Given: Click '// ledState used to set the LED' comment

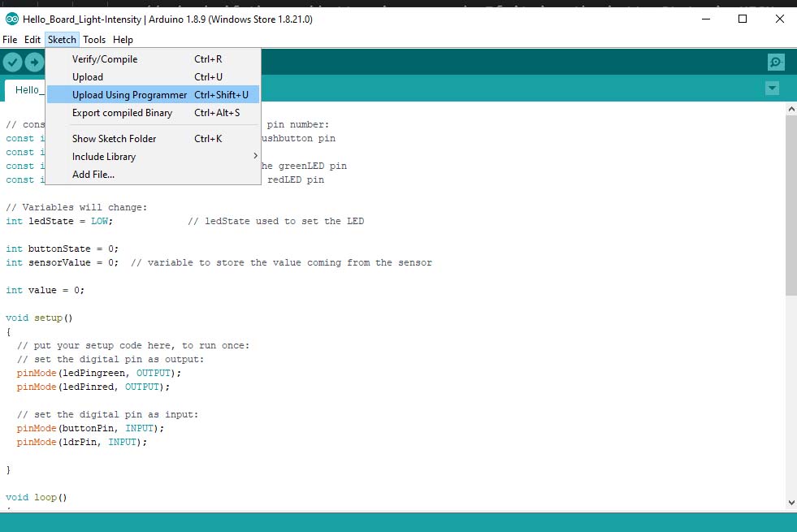Looking at the screenshot, I should pyautogui.click(x=276, y=221).
